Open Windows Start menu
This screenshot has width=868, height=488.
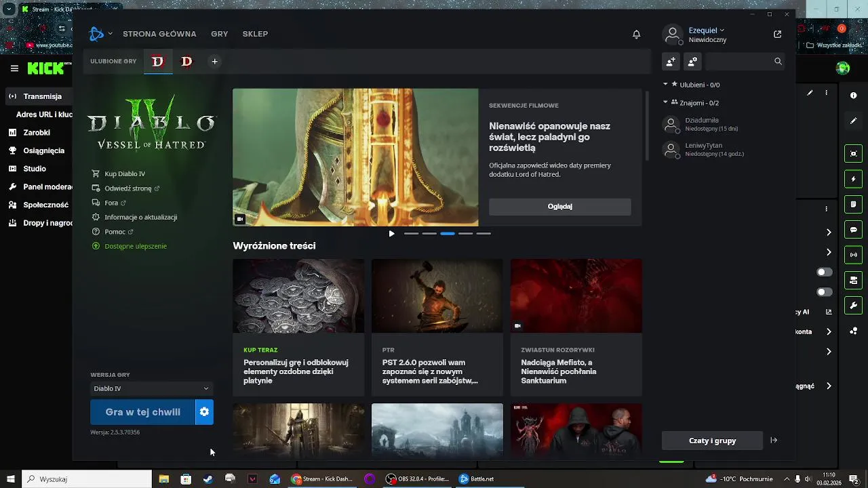pos(11,479)
